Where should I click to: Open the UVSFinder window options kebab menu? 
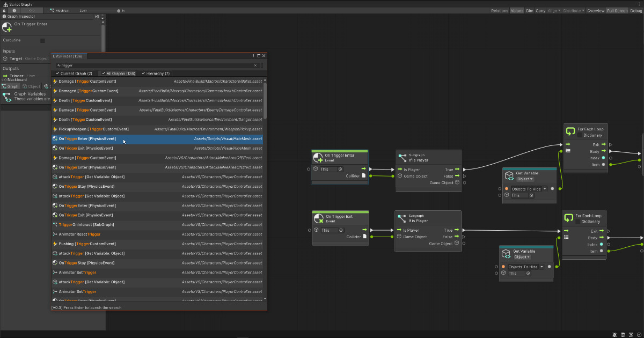pos(253,56)
